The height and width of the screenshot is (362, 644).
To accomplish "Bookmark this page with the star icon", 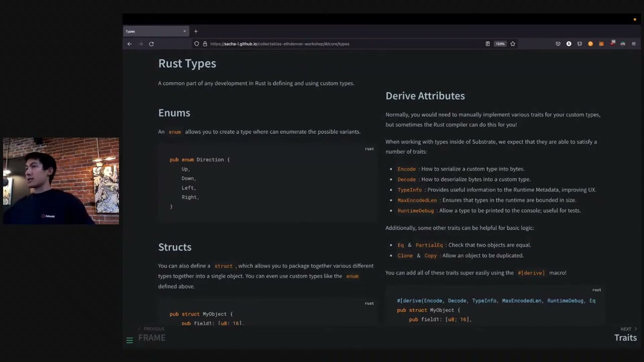I will pyautogui.click(x=513, y=44).
